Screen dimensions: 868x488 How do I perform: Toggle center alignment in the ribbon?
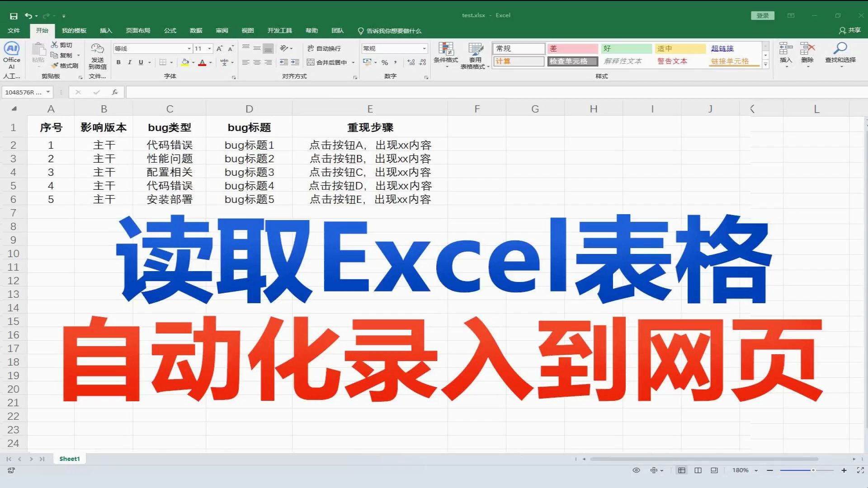point(257,62)
